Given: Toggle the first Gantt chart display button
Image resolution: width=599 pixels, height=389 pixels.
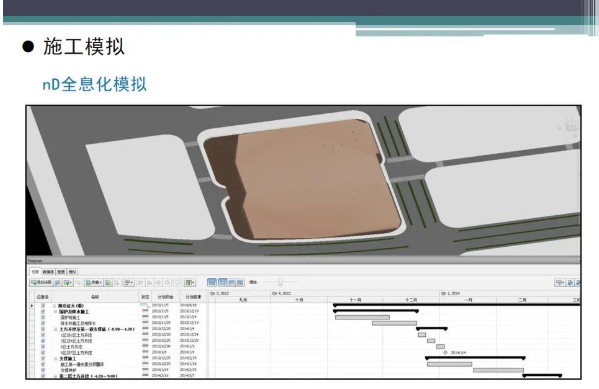Looking at the screenshot, I should 212,282.
